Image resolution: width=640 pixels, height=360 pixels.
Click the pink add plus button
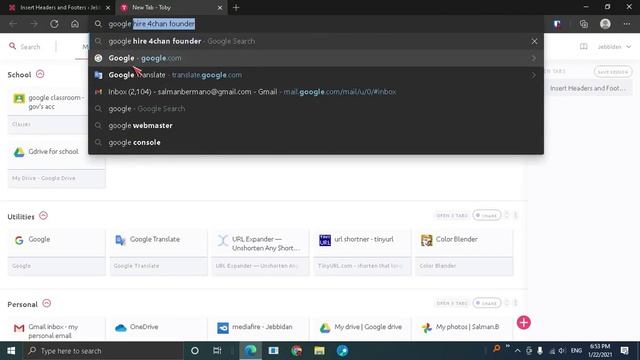[x=524, y=322]
